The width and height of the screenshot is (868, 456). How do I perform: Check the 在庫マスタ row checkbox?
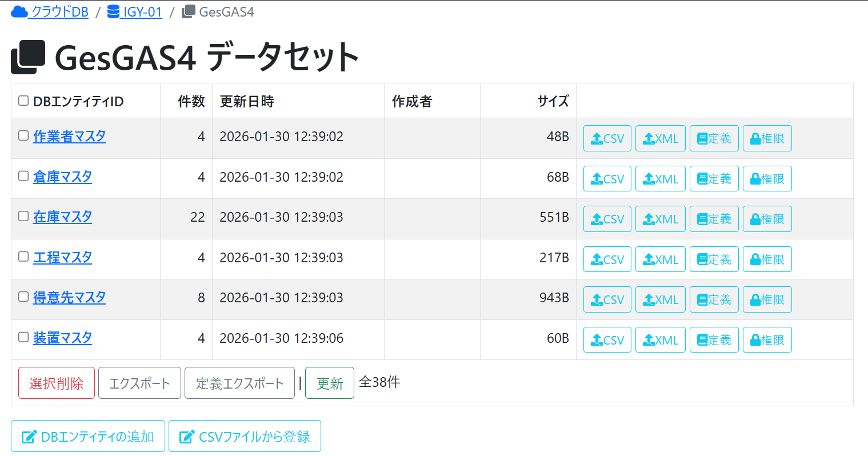[x=23, y=216]
